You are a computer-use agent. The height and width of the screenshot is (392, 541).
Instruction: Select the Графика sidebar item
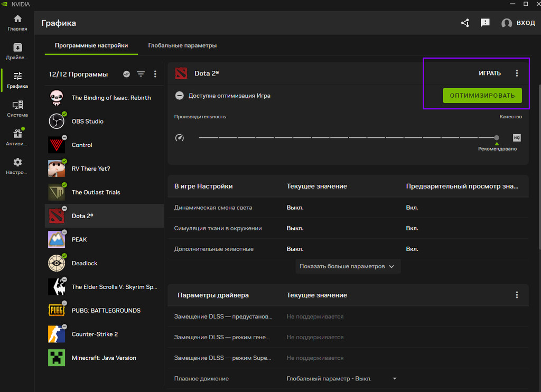point(17,80)
